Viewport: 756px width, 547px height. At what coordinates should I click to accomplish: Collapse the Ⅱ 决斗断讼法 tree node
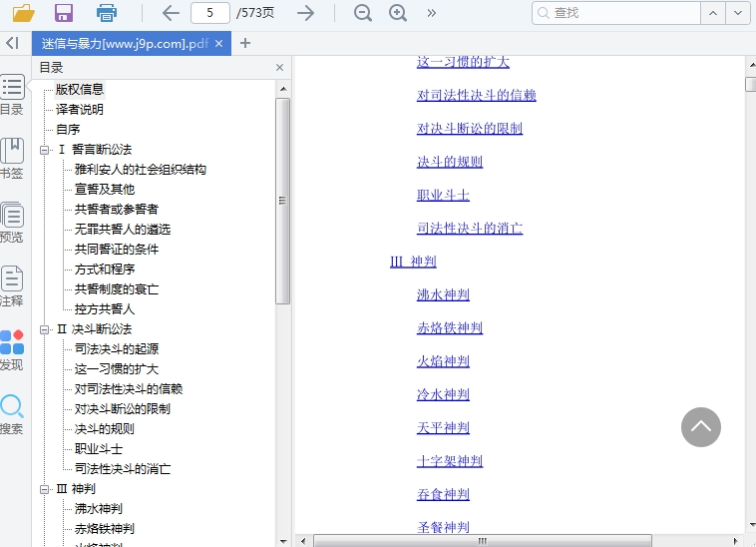[x=44, y=330]
